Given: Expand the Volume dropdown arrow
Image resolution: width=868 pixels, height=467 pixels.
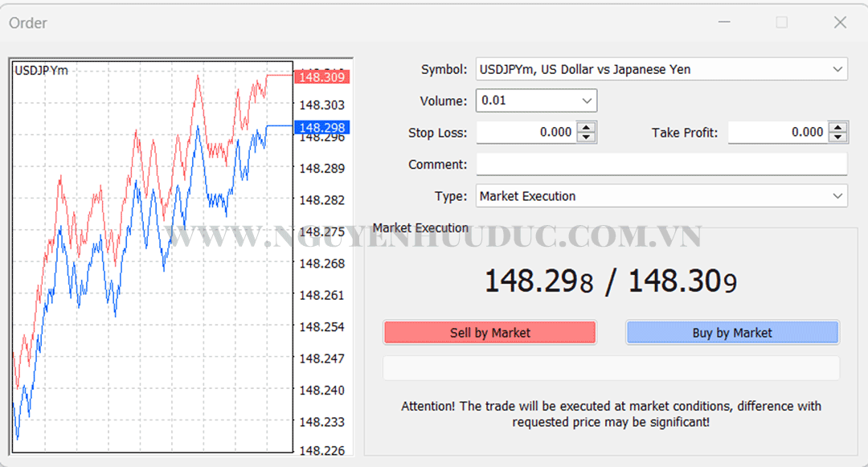Looking at the screenshot, I should (x=587, y=100).
